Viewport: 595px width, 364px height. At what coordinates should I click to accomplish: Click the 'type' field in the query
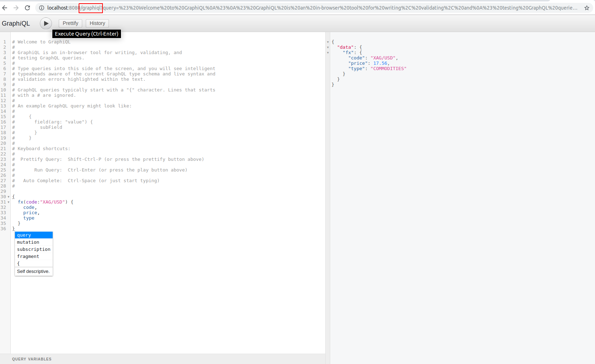tap(29, 218)
